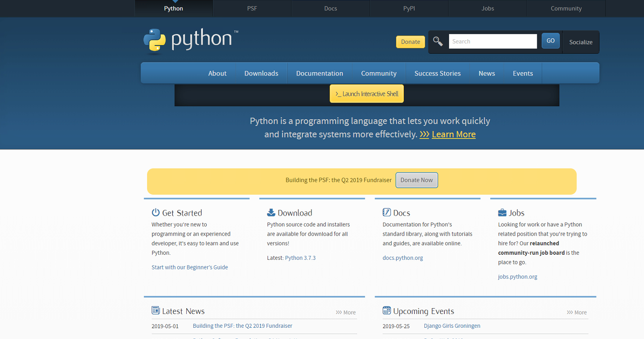Open the Django Girls Groningen event link
This screenshot has width=644, height=339.
point(451,326)
